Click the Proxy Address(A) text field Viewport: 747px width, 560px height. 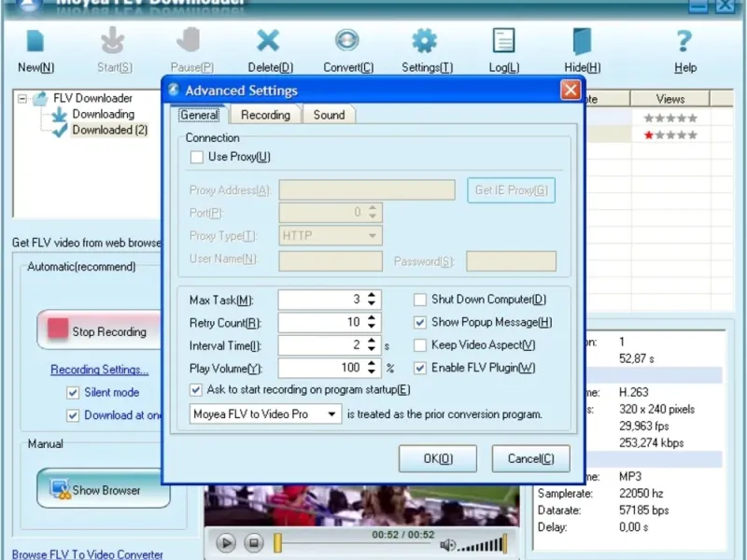point(367,190)
